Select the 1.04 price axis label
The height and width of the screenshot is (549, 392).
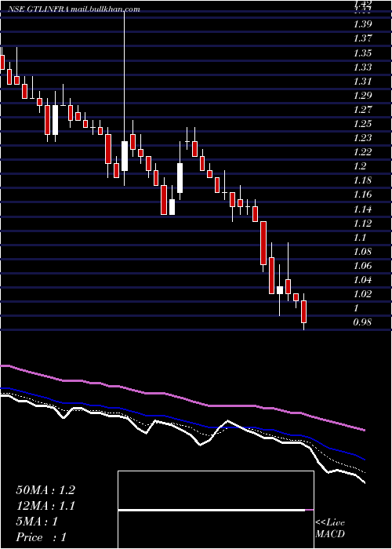[x=362, y=280]
